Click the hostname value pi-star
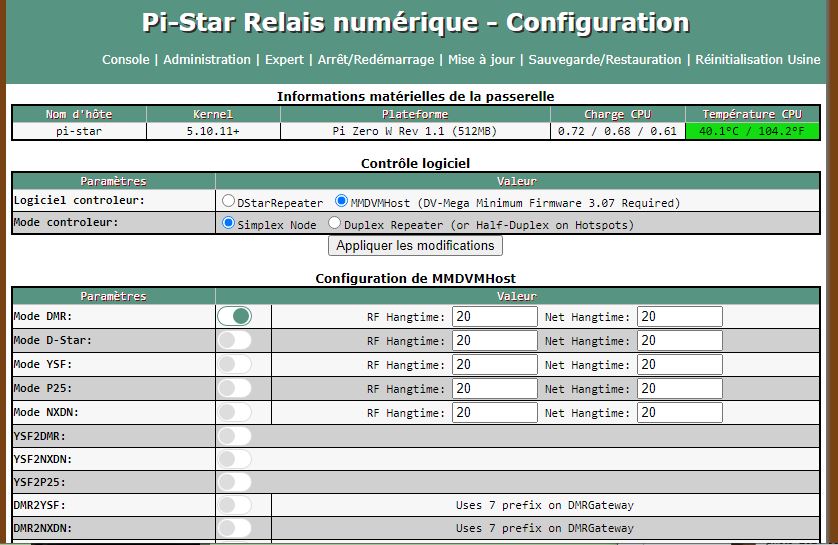Screen dimensions: 838x545 point(79,131)
